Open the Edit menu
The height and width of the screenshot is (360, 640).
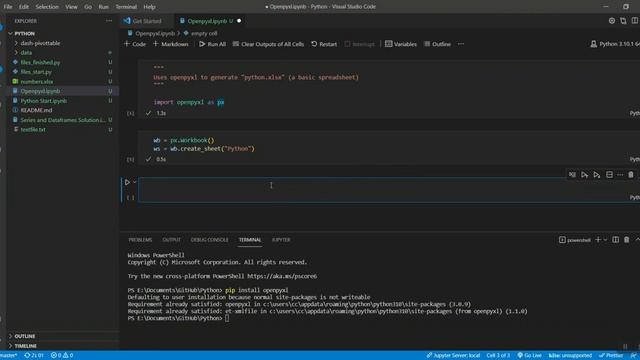[x=24, y=7]
